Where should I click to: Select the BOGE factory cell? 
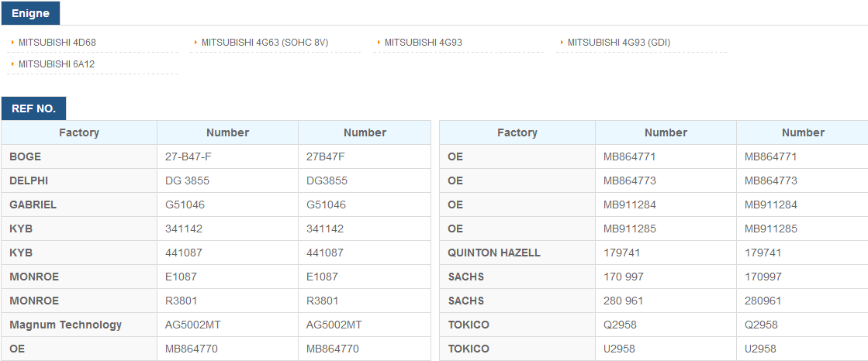79,157
